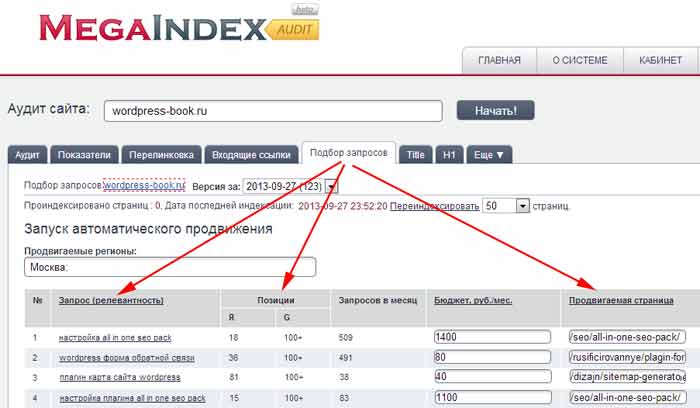Select the Title tab
700x408 pixels.
tap(415, 155)
